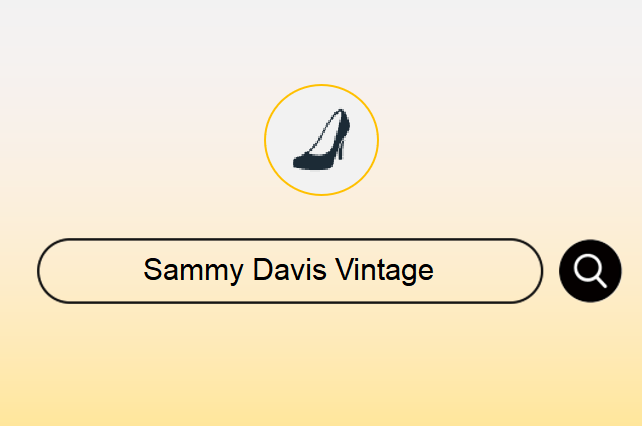Screen dimensions: 642x426
Task: Click empty left area inside search bar
Action: 92,271
